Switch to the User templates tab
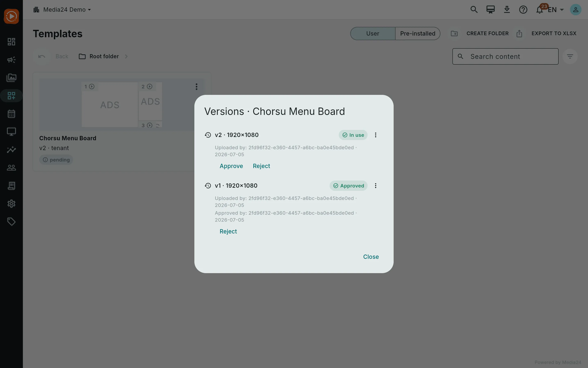 pyautogui.click(x=372, y=34)
